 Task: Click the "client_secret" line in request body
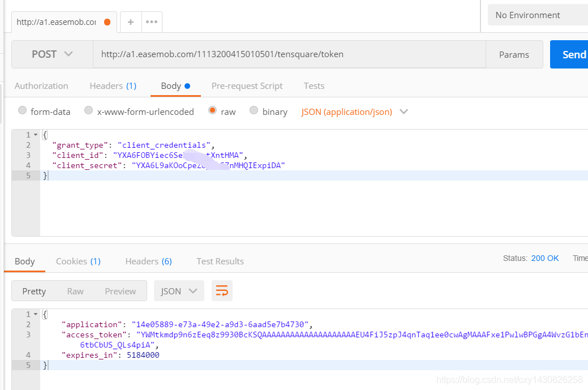(x=169, y=165)
